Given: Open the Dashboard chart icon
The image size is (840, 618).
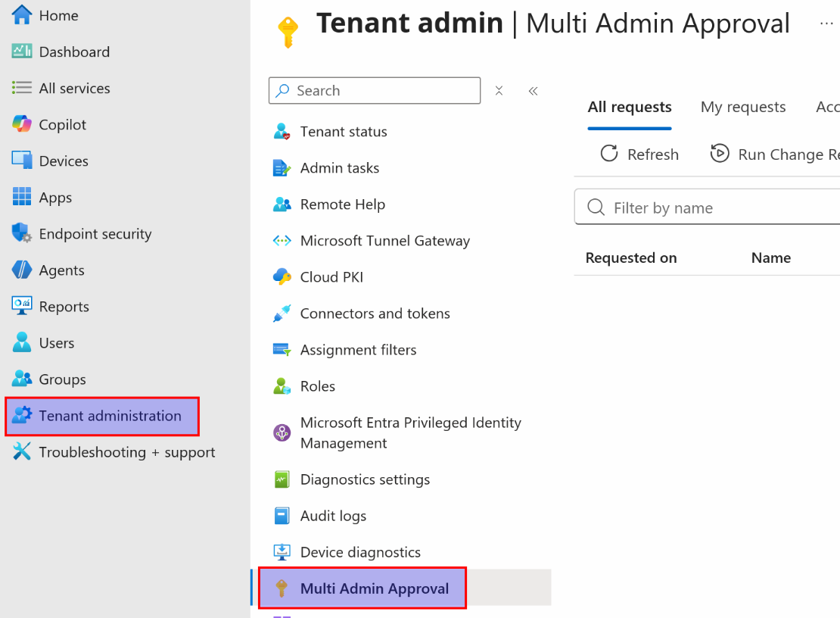Looking at the screenshot, I should (22, 51).
